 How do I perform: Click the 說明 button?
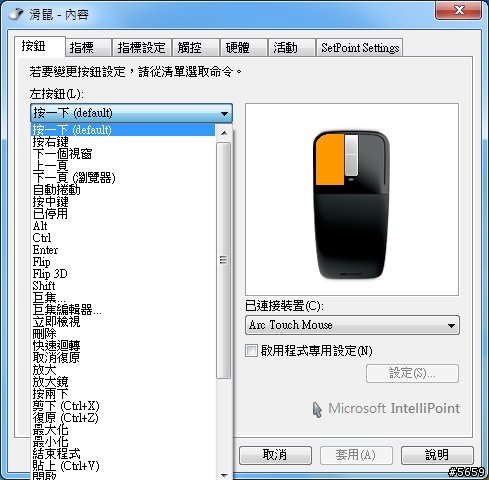click(x=437, y=455)
